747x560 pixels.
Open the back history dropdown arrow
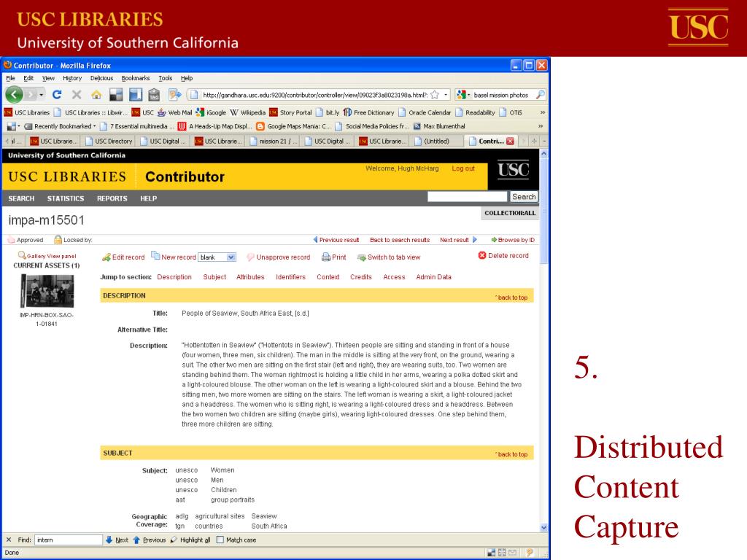tap(42, 95)
